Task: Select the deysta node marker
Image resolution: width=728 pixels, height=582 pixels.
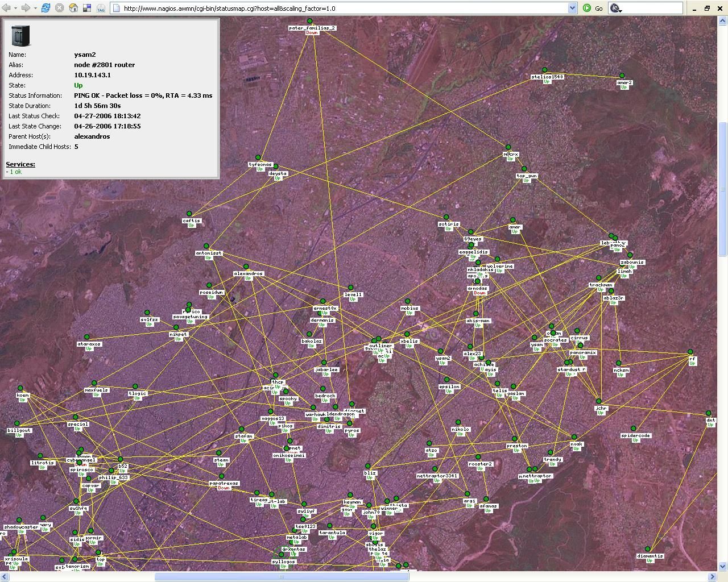Action: click(x=276, y=167)
